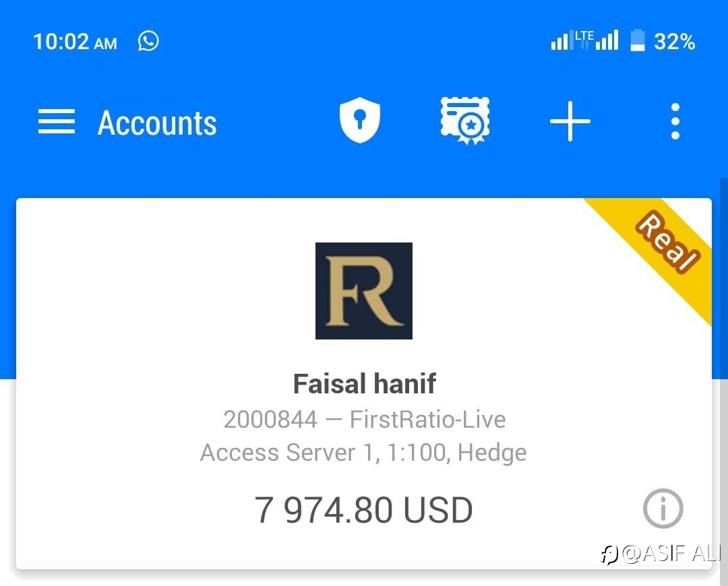Tap the 2000844 — FirstRatio-Live server line
The image size is (728, 586).
tap(365, 420)
